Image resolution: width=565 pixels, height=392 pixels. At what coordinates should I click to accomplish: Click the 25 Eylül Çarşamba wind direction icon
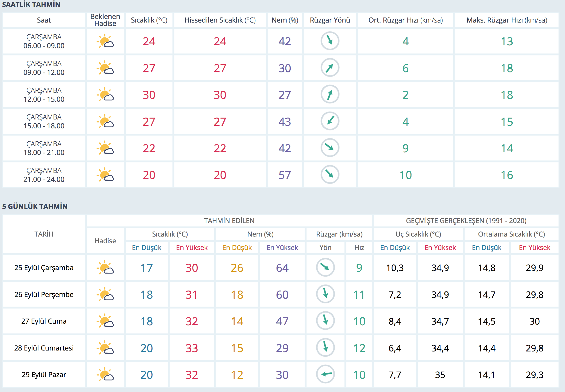point(325,267)
